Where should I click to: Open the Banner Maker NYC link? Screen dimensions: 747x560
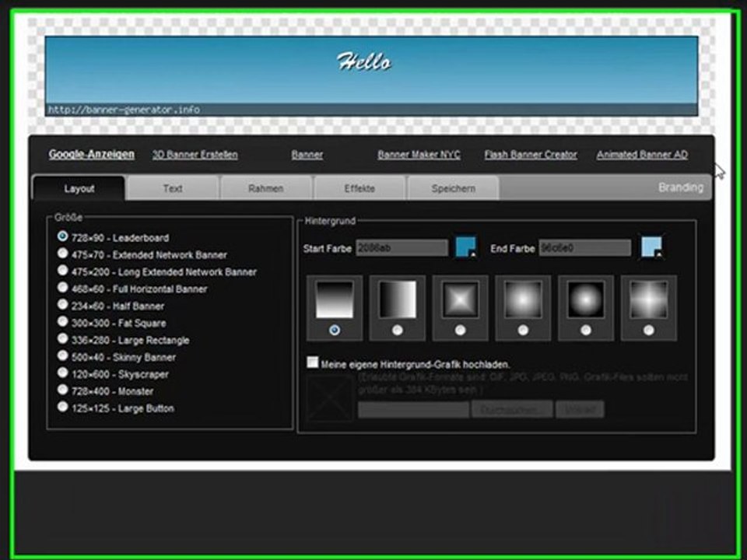click(419, 155)
